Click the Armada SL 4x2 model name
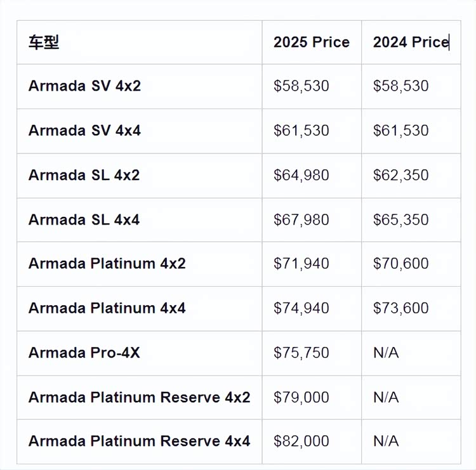This screenshot has height=470, width=476. coord(84,175)
